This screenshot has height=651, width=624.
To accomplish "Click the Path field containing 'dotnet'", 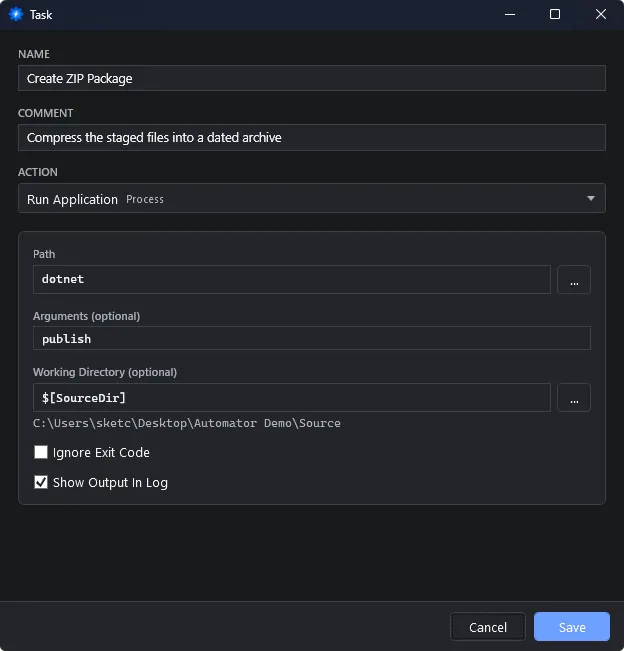I will pyautogui.click(x=292, y=279).
